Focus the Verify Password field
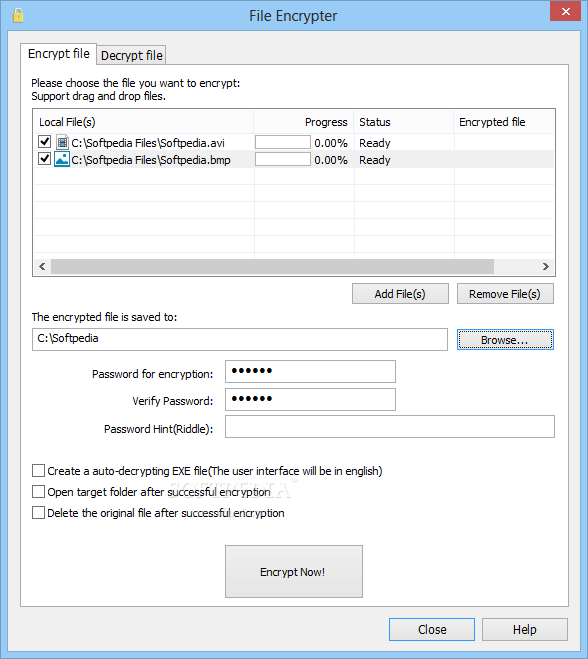The width and height of the screenshot is (588, 659). (x=310, y=399)
